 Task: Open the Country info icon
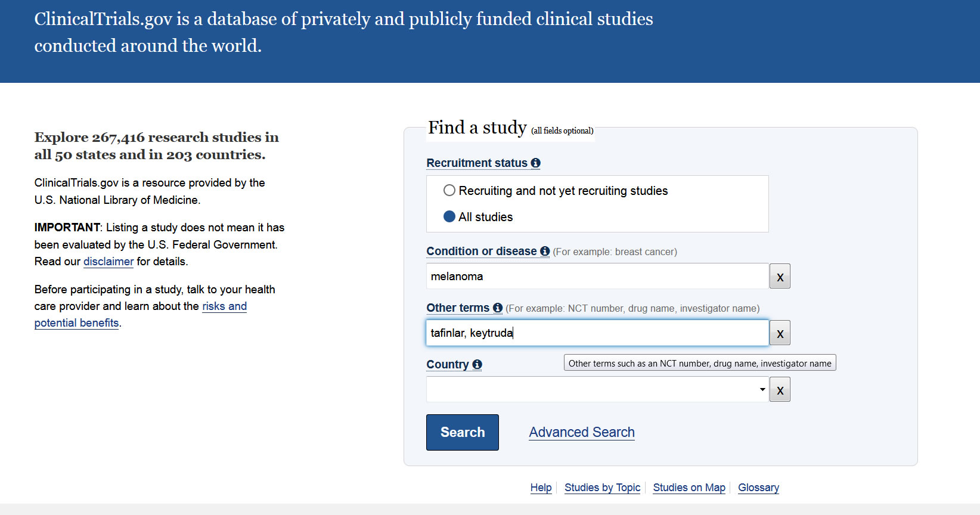pyautogui.click(x=477, y=364)
